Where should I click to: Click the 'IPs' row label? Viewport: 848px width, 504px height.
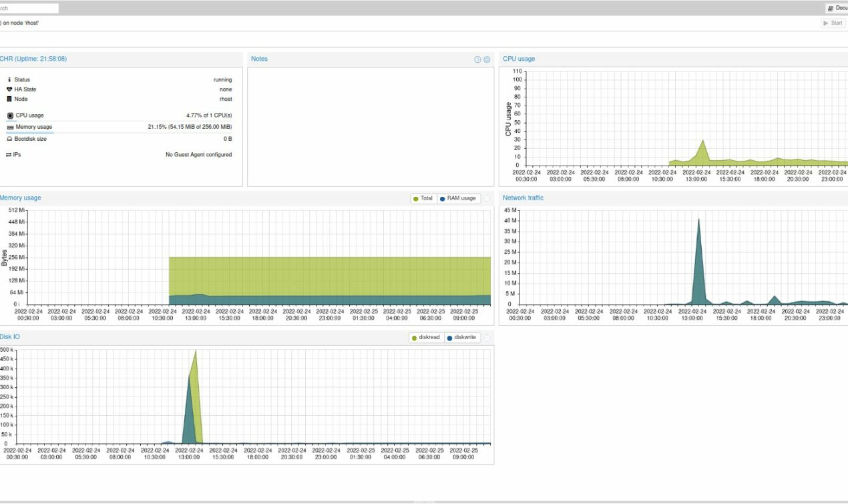point(17,155)
